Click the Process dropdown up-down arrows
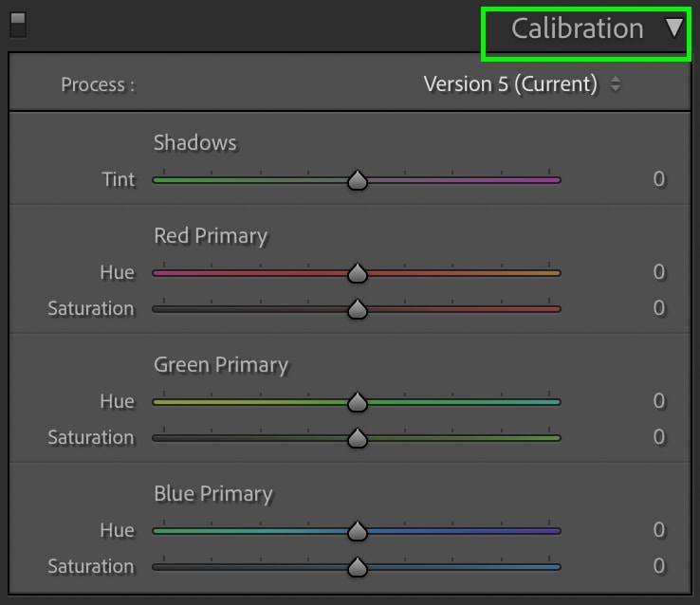This screenshot has width=700, height=605. (616, 83)
